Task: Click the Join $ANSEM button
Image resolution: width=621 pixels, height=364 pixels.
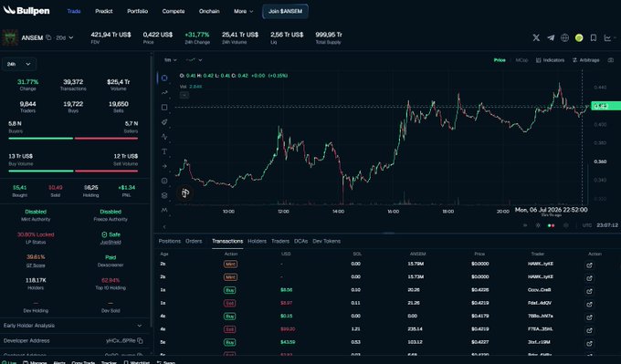Action: click(x=285, y=11)
